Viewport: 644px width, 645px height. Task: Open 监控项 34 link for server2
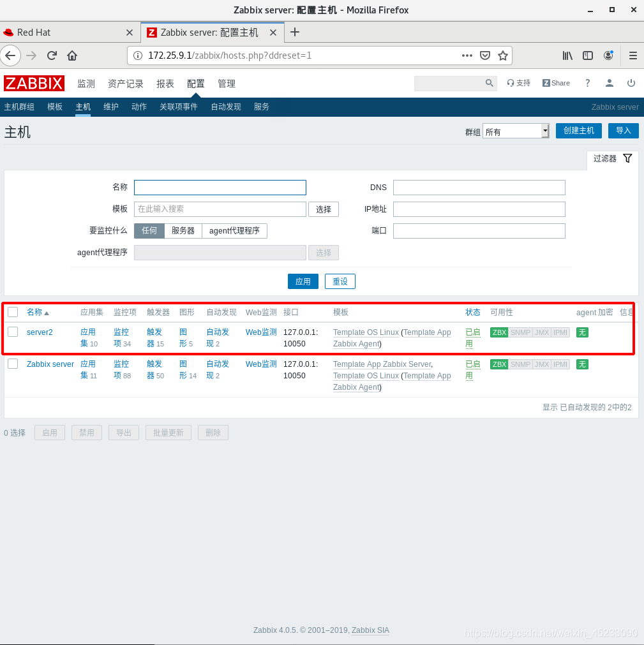(122, 337)
